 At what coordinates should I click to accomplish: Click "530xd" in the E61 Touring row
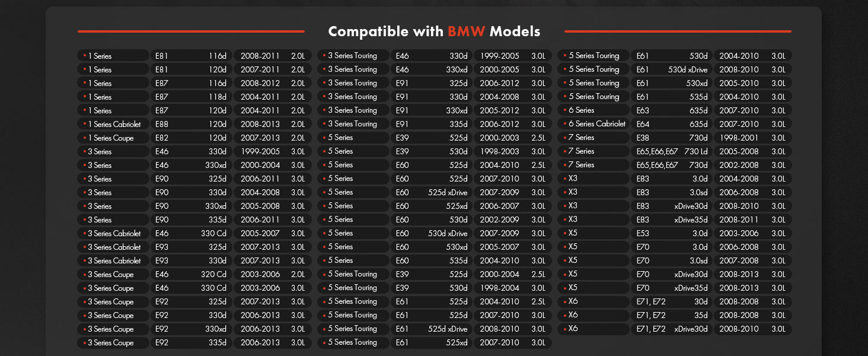697,83
